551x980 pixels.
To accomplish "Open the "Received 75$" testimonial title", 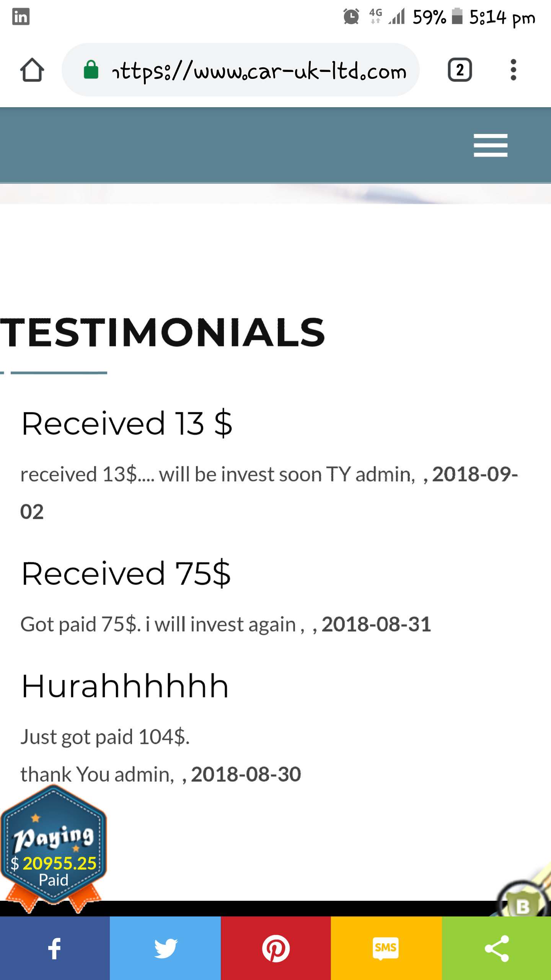I will (x=126, y=573).
